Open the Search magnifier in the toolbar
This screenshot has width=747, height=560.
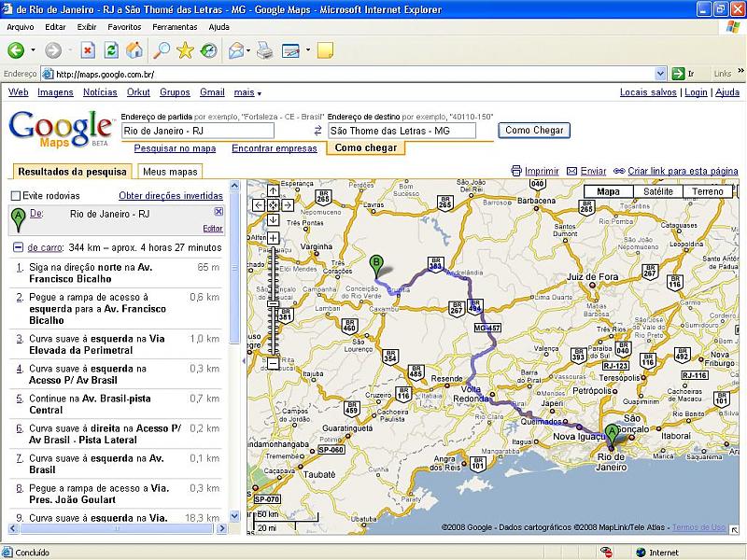(162, 50)
